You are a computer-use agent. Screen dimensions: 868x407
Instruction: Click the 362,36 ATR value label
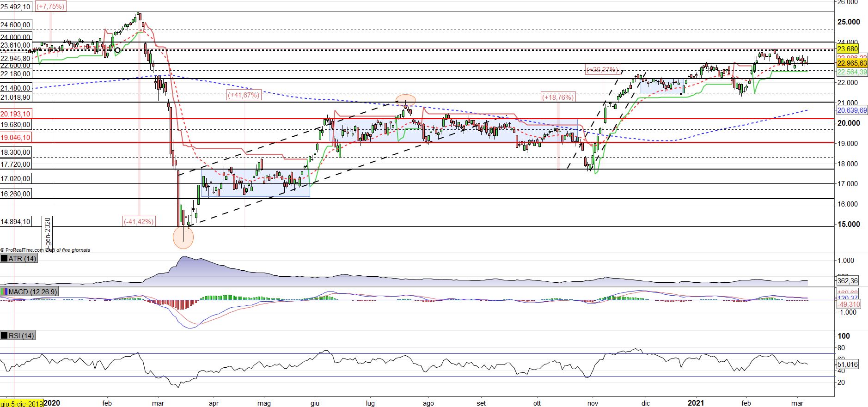[848, 280]
